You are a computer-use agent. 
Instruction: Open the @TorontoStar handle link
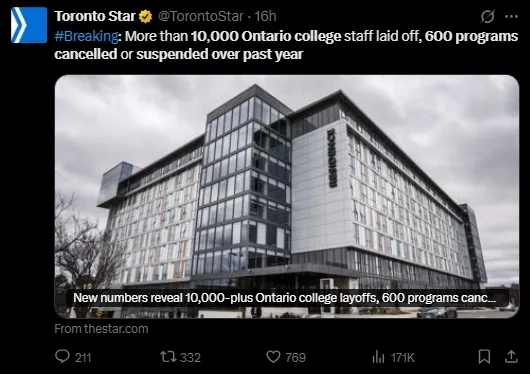coord(201,16)
